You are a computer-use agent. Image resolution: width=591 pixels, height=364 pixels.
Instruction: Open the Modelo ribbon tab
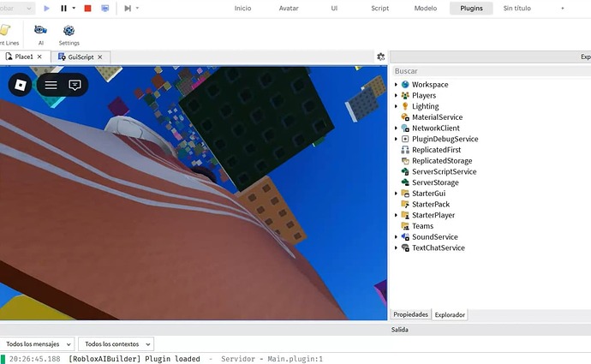pos(426,9)
